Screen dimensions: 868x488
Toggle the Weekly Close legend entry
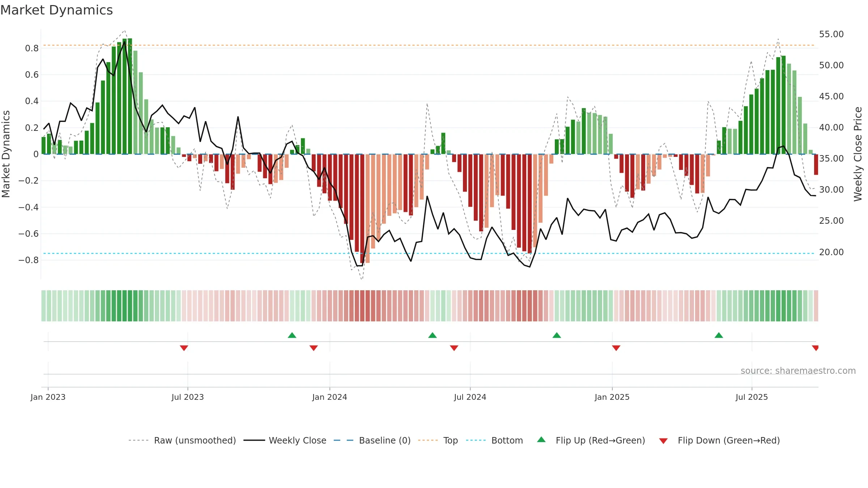[x=285, y=440]
